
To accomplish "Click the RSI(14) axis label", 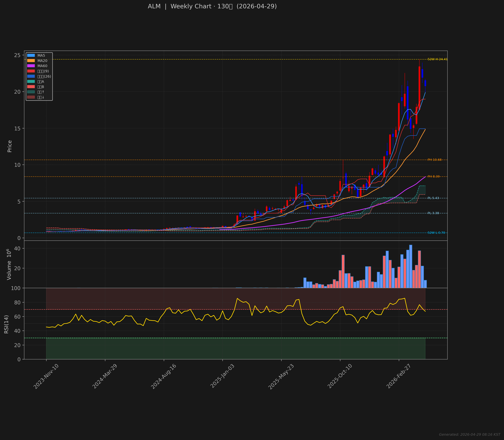I will tap(6, 324).
